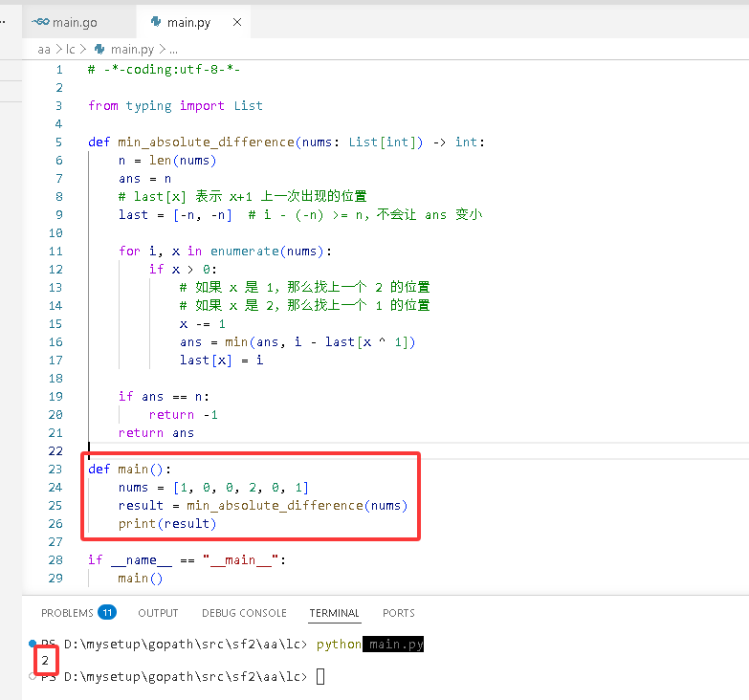Click the 'main()' call on line 29
This screenshot has height=700, width=749.
(141, 579)
